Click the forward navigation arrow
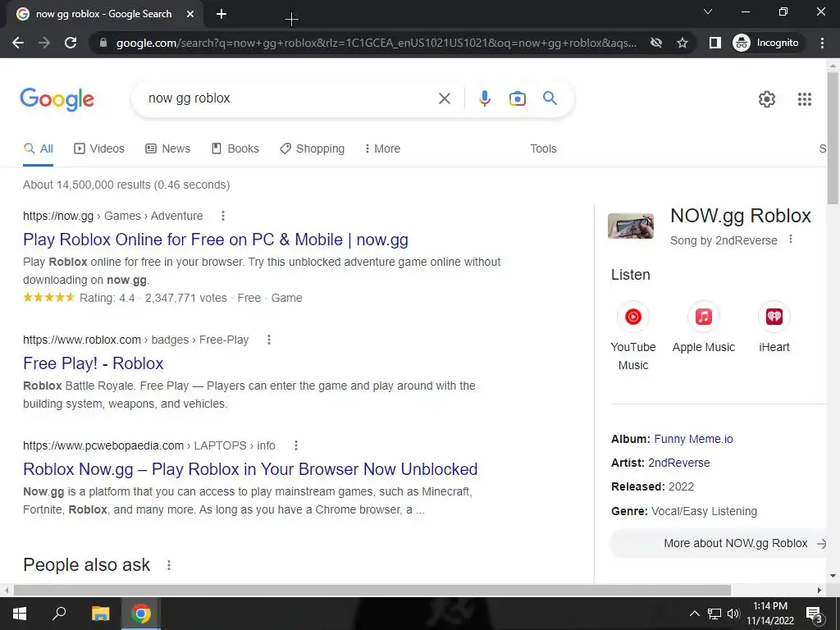 (x=44, y=43)
